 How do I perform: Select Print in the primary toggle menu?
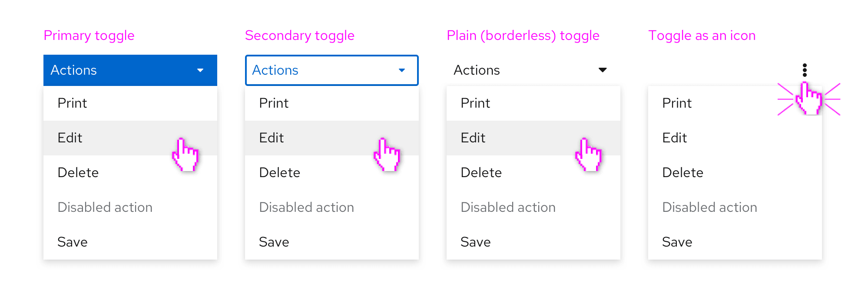click(130, 103)
